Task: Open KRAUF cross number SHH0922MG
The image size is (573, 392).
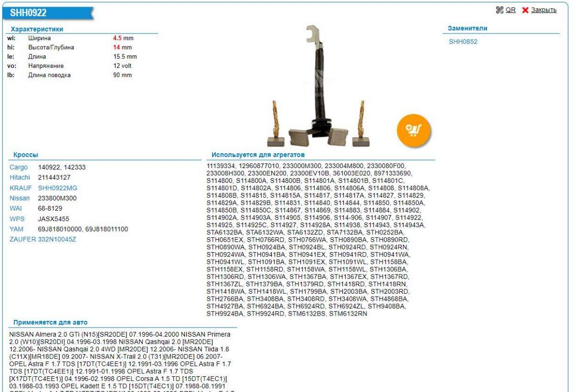Action: point(57,188)
